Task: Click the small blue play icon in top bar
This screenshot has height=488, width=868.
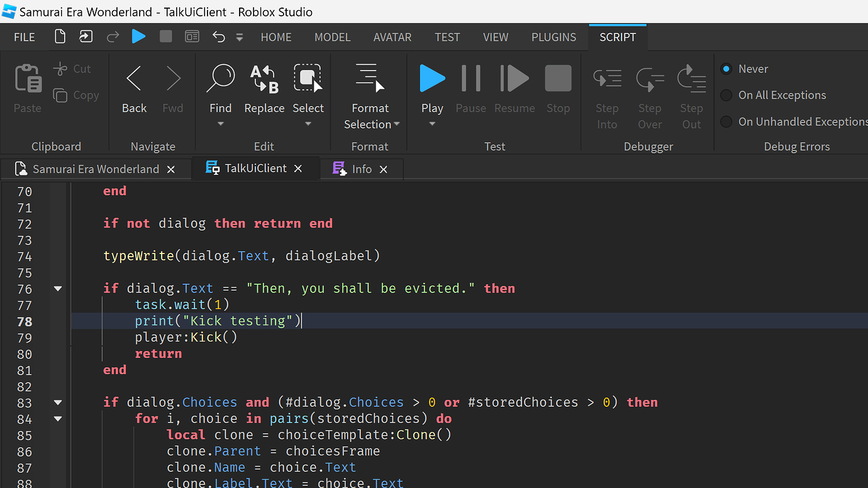Action: click(x=138, y=37)
